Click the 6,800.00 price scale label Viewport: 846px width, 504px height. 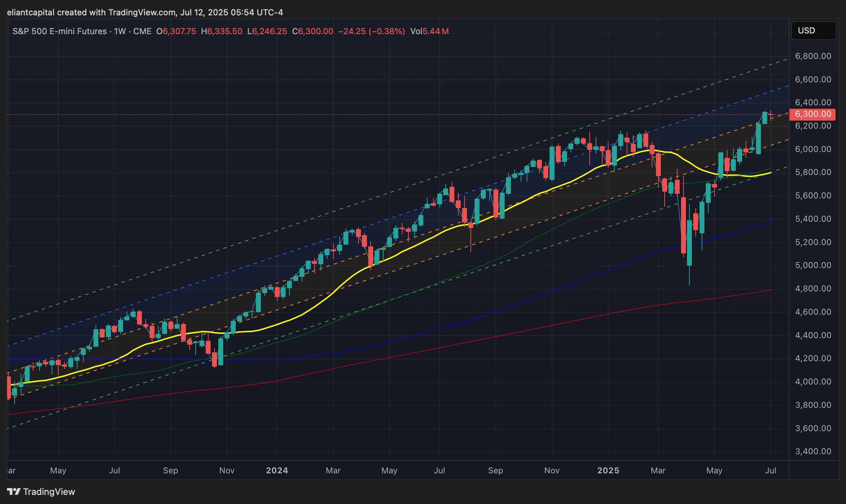(x=813, y=56)
